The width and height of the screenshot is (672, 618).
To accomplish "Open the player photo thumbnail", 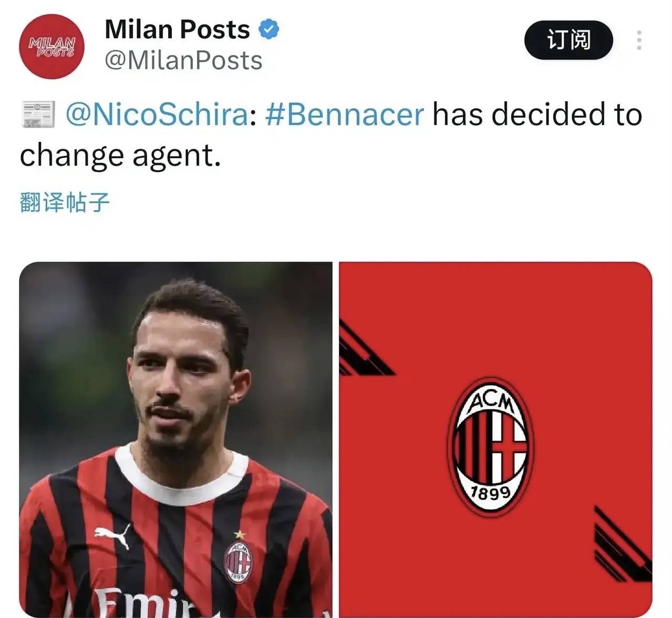I will [175, 439].
